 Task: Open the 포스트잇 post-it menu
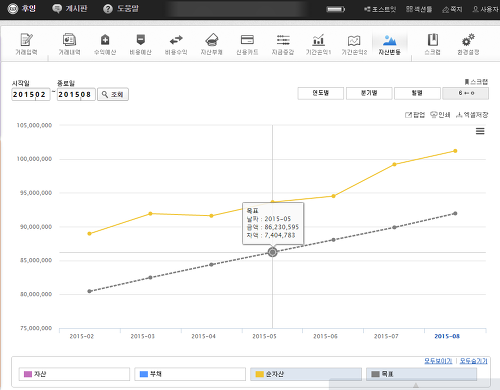(380, 9)
